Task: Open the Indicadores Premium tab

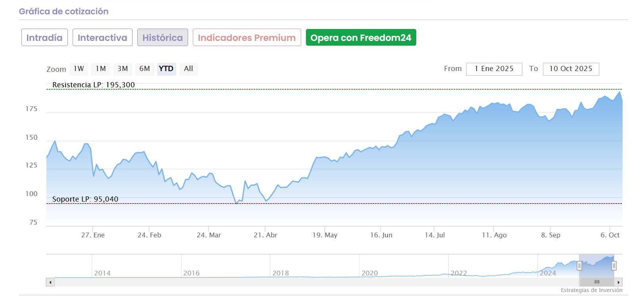Action: [x=247, y=38]
